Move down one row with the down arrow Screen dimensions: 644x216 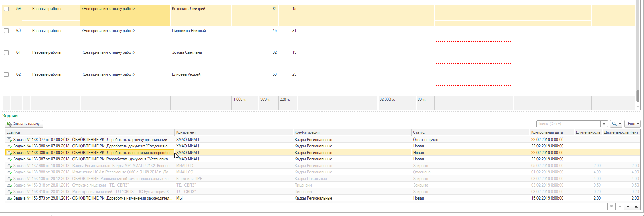point(628,206)
